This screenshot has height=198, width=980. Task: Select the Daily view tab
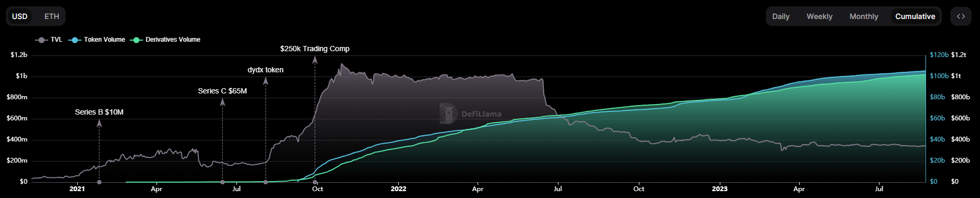click(781, 16)
